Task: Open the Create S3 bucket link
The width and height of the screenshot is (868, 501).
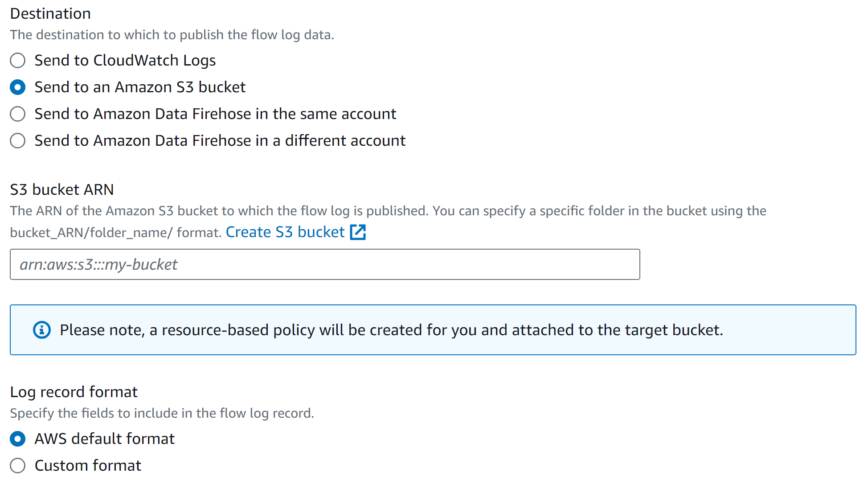Action: pos(285,232)
